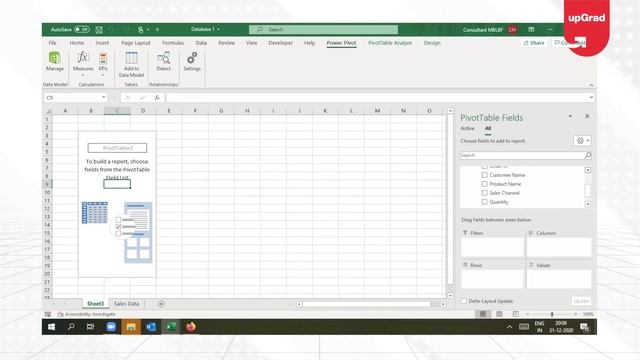This screenshot has height=360, width=640.
Task: Select the Active tab in field pane
Action: pos(467,128)
